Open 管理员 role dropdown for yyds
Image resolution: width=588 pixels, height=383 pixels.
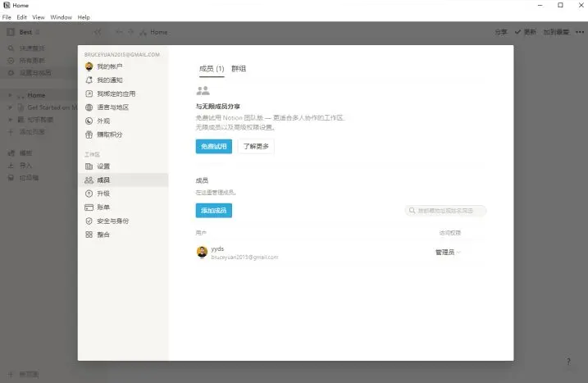click(x=448, y=252)
